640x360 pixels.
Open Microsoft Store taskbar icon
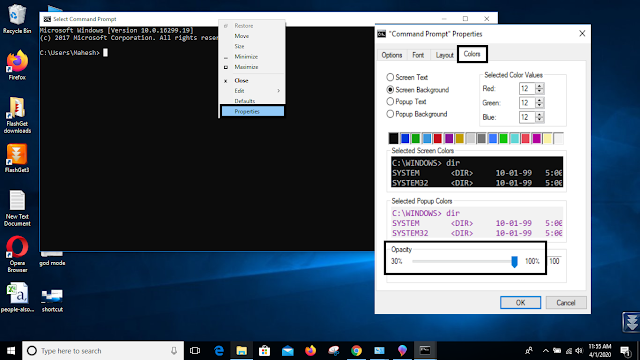(x=264, y=351)
